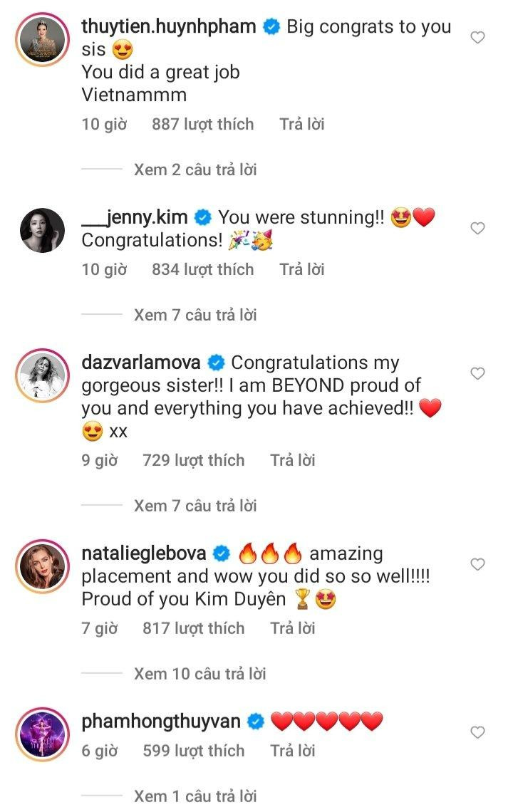Like thuytien.huynhpham's comment with the heart
Image resolution: width=513 pixels, height=812 pixels.
click(477, 37)
